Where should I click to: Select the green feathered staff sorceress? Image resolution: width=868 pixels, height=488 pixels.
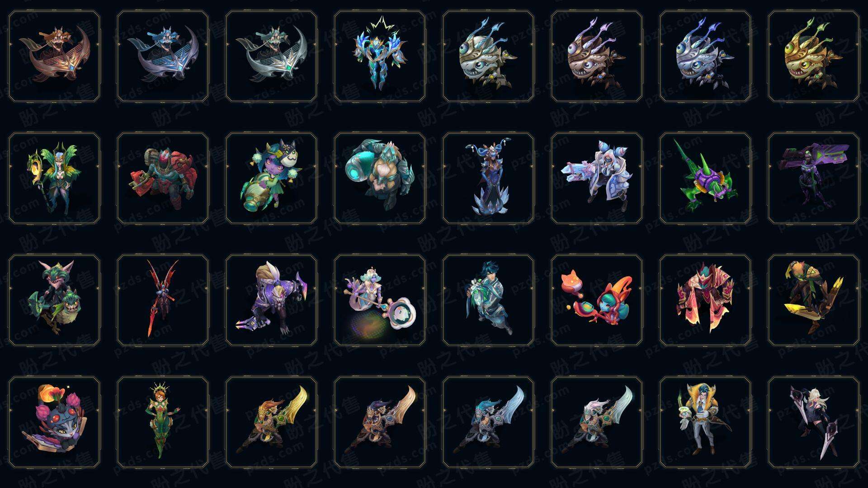click(54, 178)
